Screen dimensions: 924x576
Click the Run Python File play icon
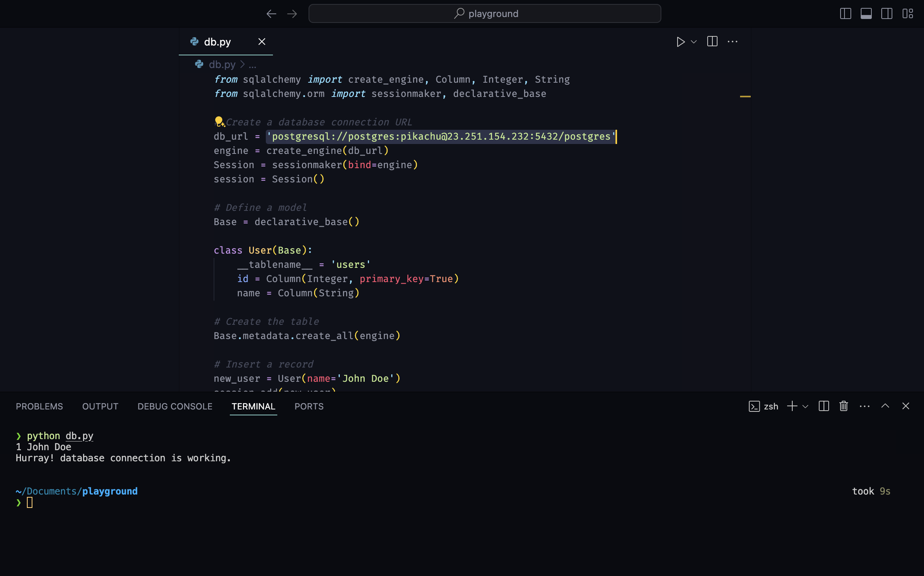point(680,42)
